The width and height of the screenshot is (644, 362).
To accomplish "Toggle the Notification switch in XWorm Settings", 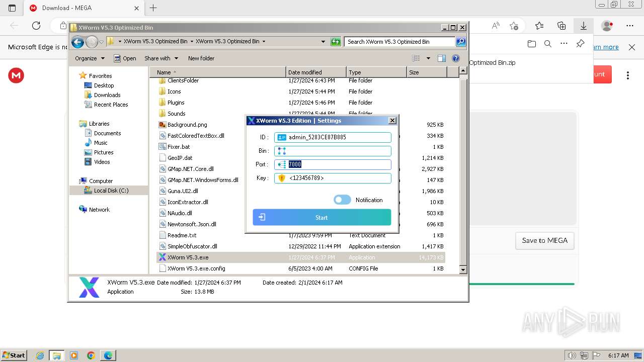I will [x=342, y=200].
